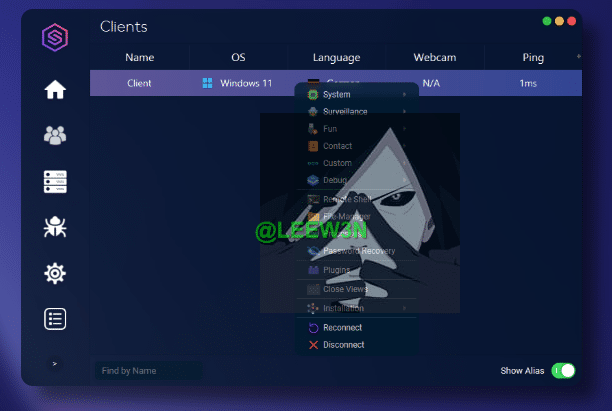Go to the Home page in sidebar
Viewport: 612px width, 411px height.
click(x=55, y=90)
